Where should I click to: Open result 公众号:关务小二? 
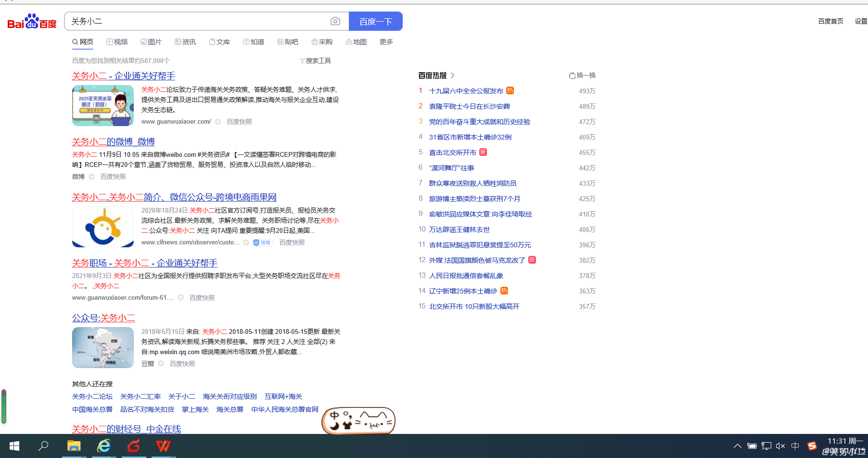103,318
